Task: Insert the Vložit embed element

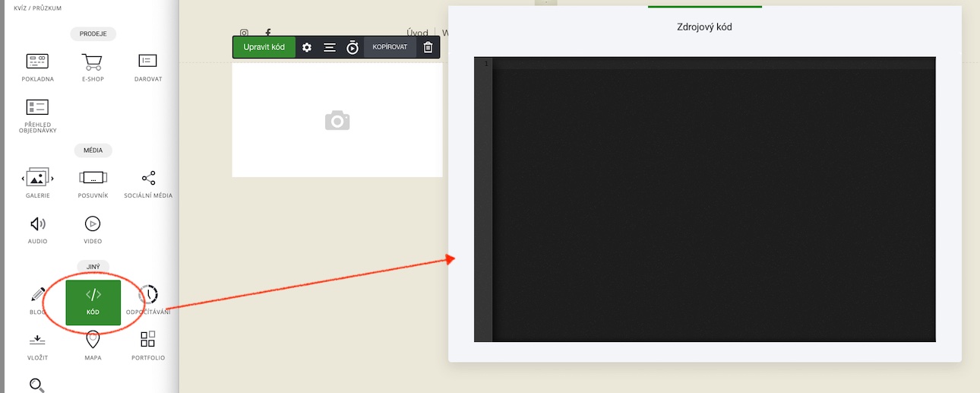Action: [37, 346]
